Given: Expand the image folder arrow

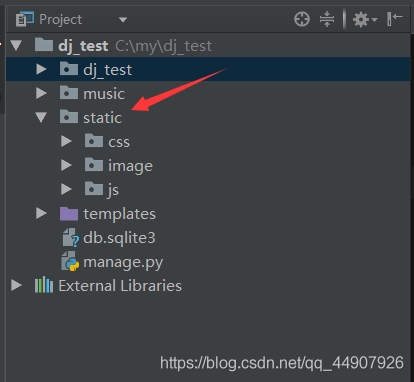Looking at the screenshot, I should pos(66,165).
